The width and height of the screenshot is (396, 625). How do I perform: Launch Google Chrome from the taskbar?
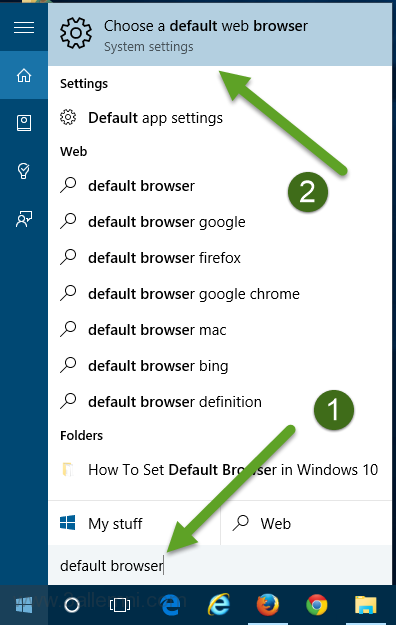pyautogui.click(x=317, y=605)
